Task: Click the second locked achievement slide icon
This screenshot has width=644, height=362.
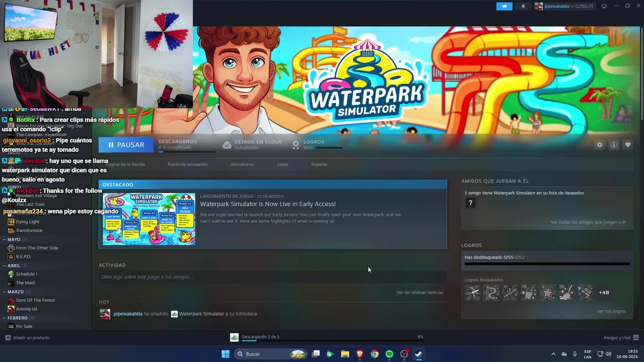Action: point(491,292)
